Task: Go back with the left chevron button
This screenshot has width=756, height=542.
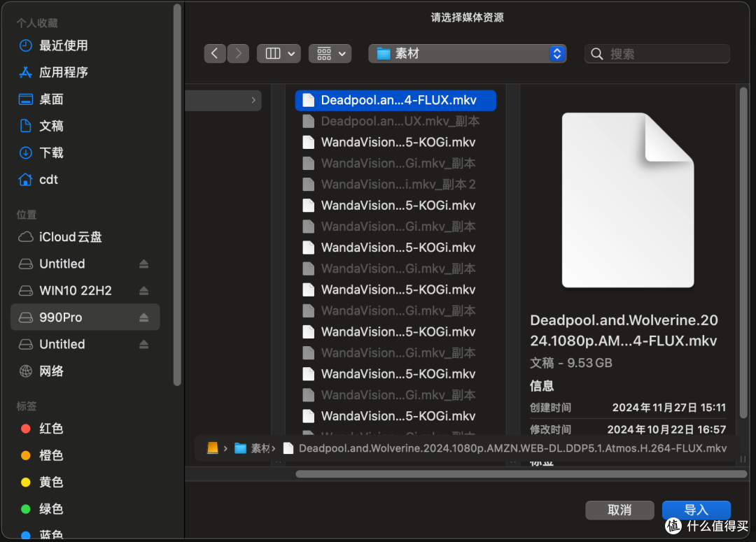Action: click(x=215, y=53)
